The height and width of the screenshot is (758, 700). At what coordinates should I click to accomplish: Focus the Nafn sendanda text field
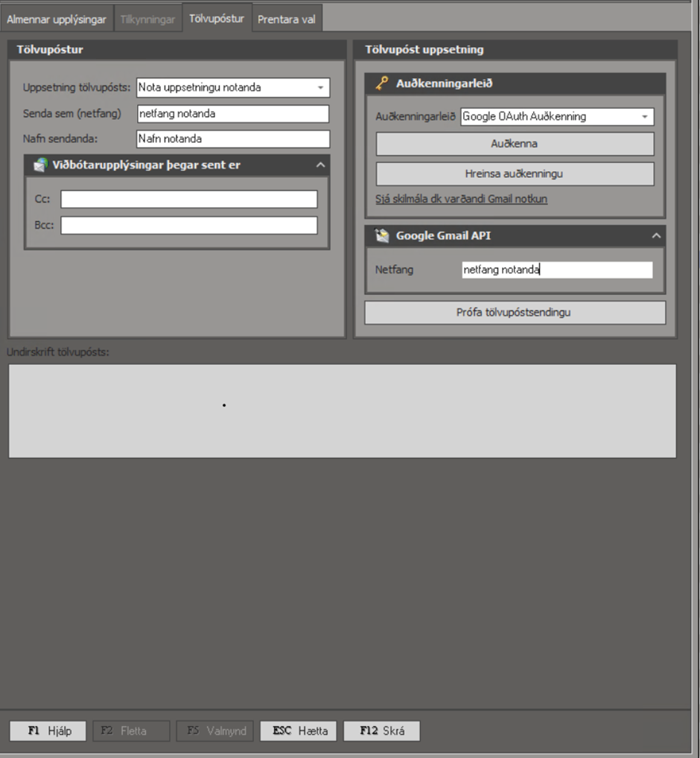233,139
